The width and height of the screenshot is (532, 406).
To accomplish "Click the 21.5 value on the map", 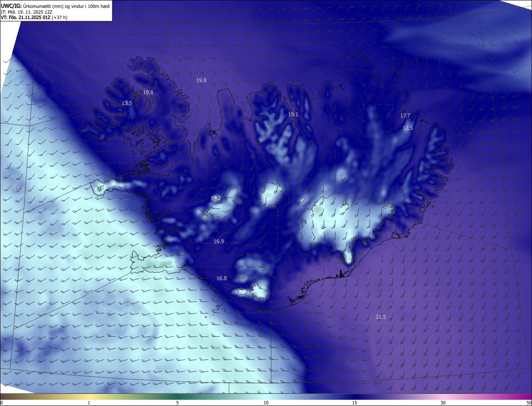I will click(381, 317).
